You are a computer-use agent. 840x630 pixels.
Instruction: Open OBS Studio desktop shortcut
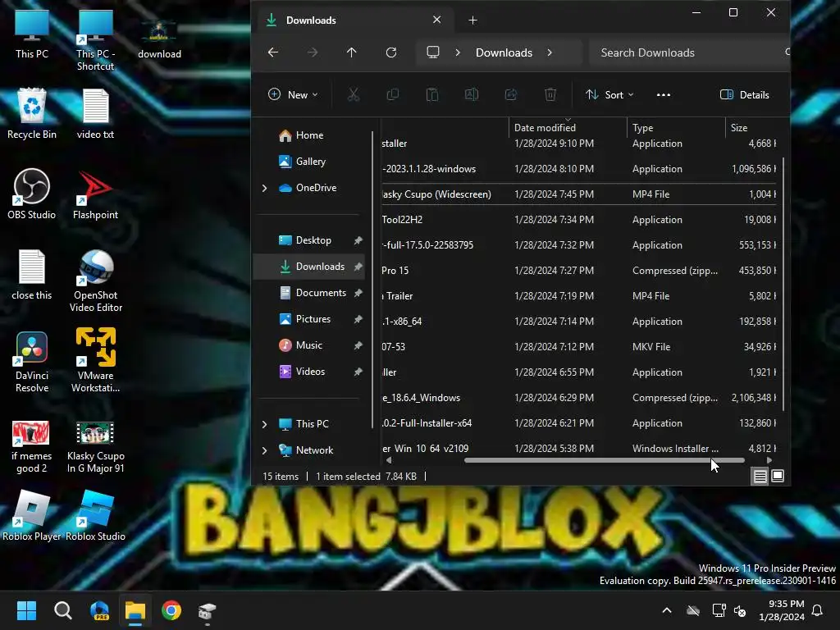point(32,194)
